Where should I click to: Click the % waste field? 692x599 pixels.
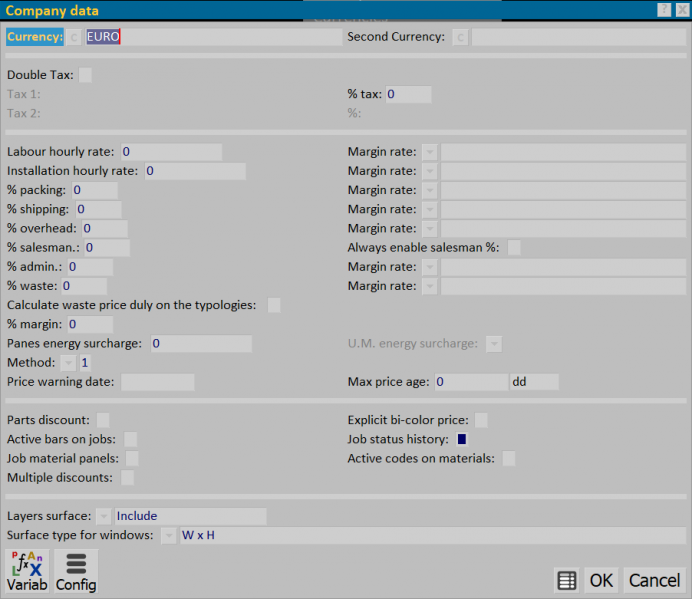coord(84,286)
